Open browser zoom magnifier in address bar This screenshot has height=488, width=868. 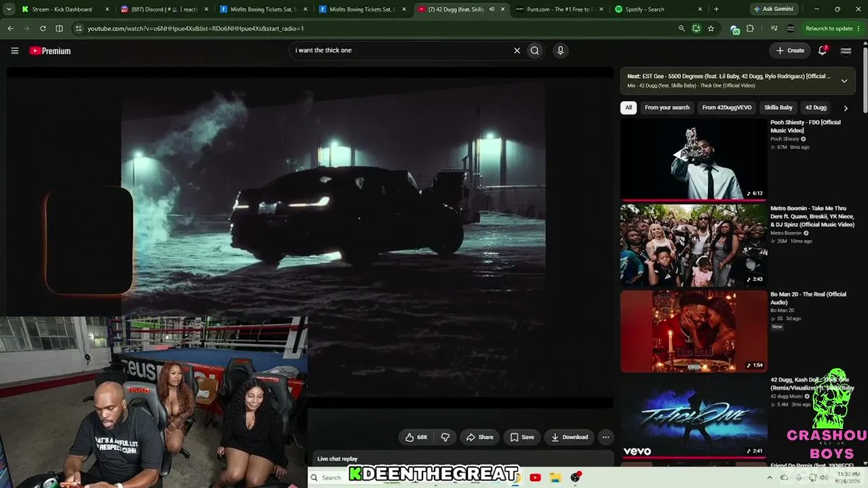pos(682,28)
